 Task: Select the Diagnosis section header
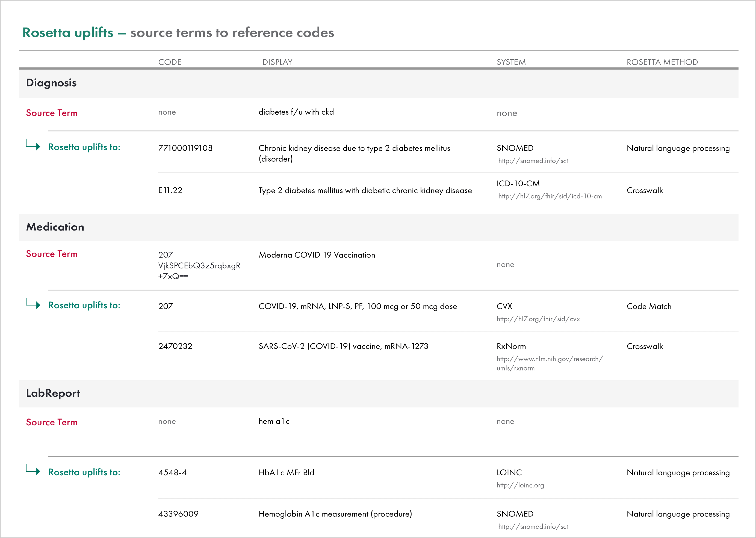tap(51, 83)
